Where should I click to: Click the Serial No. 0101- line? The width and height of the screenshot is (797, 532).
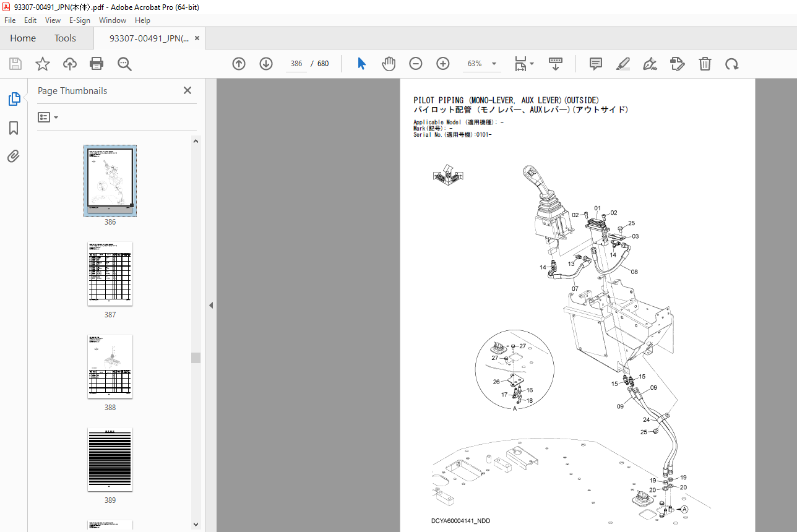[452, 135]
